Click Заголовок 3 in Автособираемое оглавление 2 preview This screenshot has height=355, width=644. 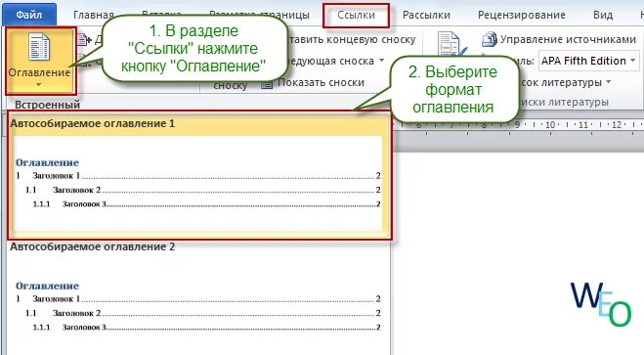click(84, 327)
